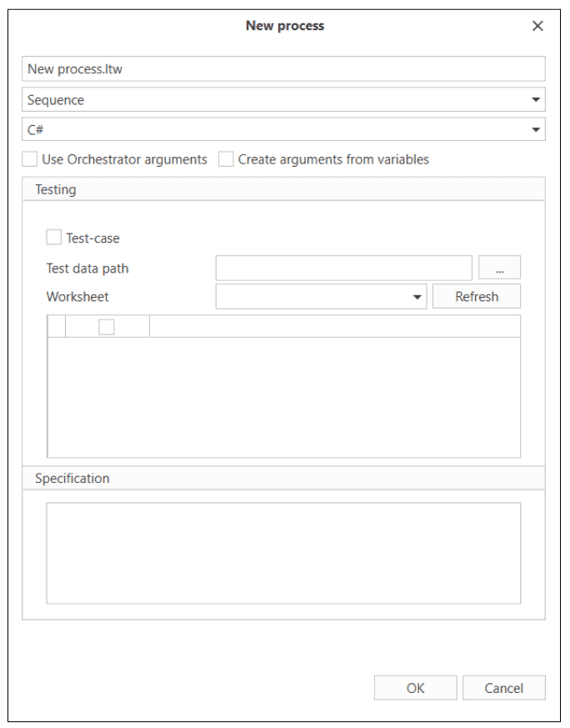Select the Testing section header
570x728 pixels.
click(283, 189)
